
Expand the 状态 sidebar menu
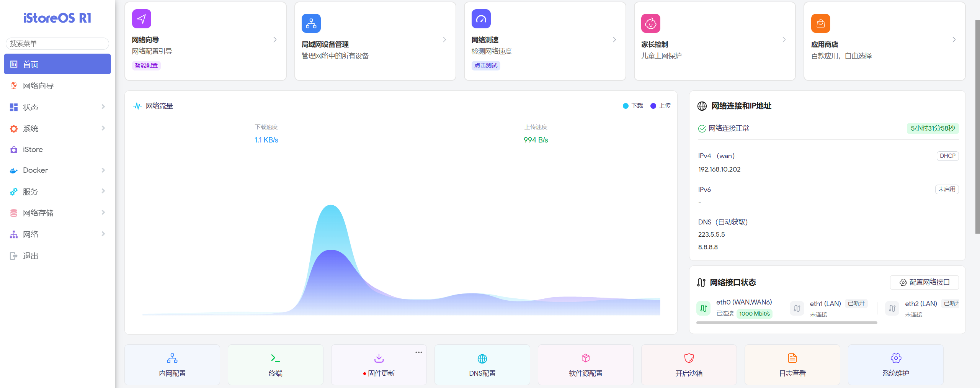57,107
